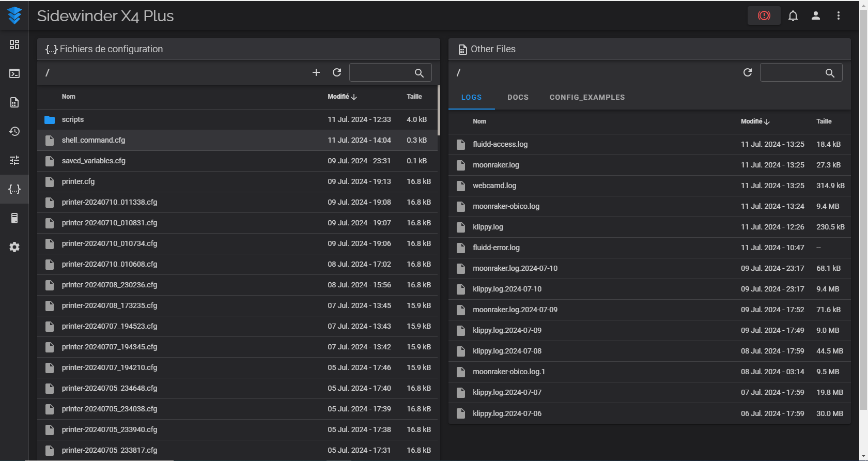Open moonraker.log file
The height and width of the screenshot is (461, 868).
coord(649,165)
